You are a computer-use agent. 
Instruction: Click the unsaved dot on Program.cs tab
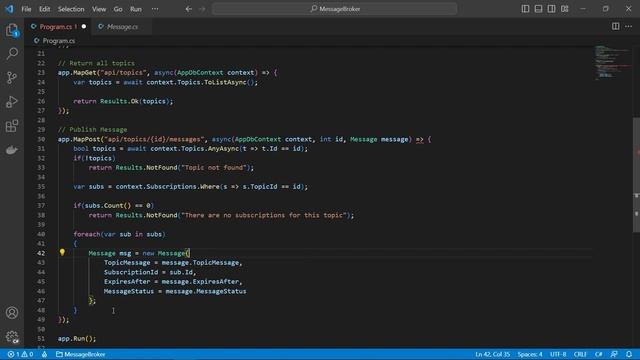pyautogui.click(x=84, y=27)
